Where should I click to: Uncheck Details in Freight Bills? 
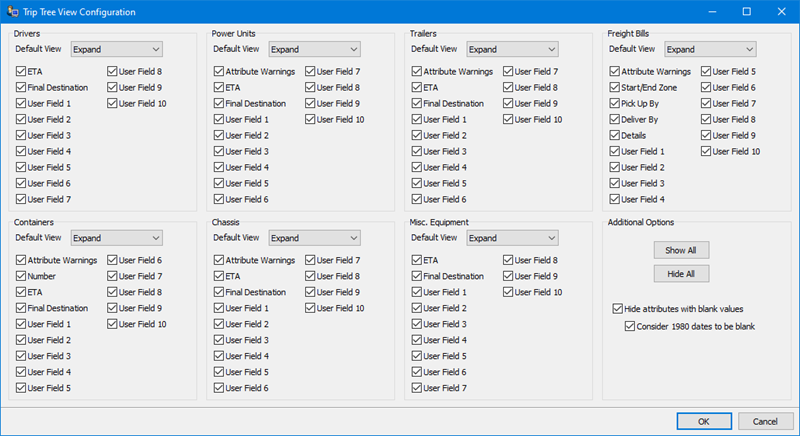point(615,136)
